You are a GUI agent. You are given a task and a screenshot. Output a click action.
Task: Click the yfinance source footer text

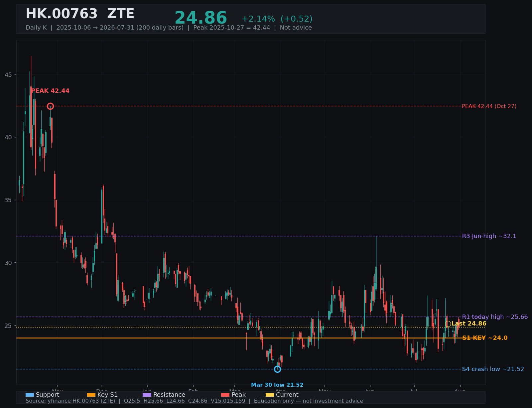pos(194,401)
